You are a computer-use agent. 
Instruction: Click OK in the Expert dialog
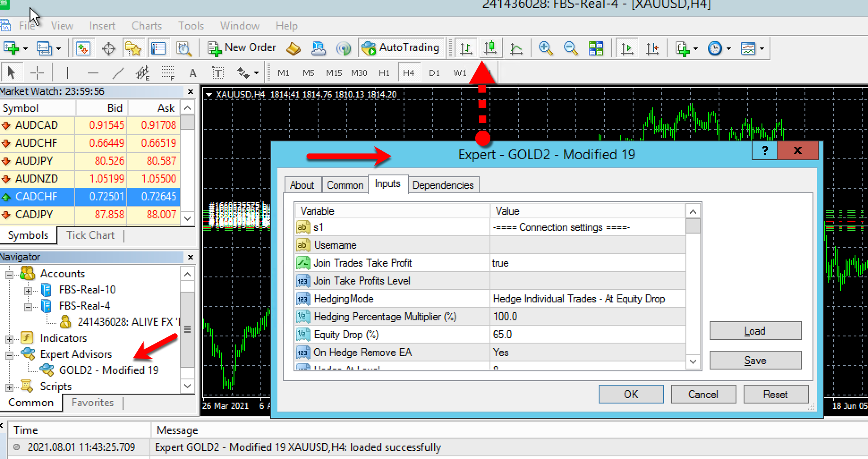(631, 394)
